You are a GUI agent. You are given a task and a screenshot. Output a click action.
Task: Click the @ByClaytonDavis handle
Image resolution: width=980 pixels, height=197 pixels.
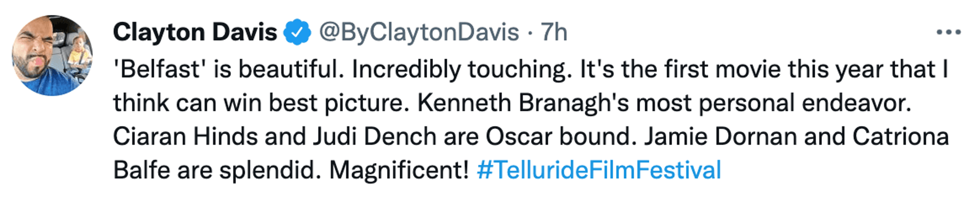[419, 32]
